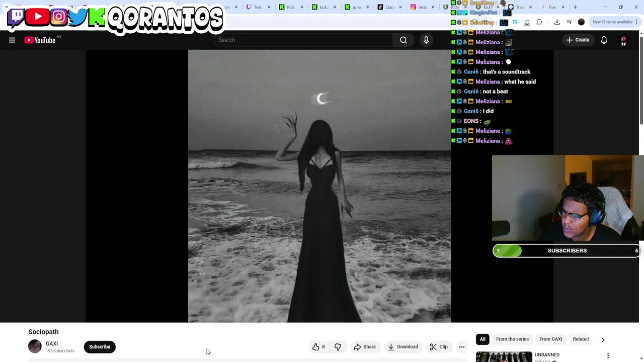644x362 pixels.
Task: Activate voice search microphone
Action: coord(426,40)
